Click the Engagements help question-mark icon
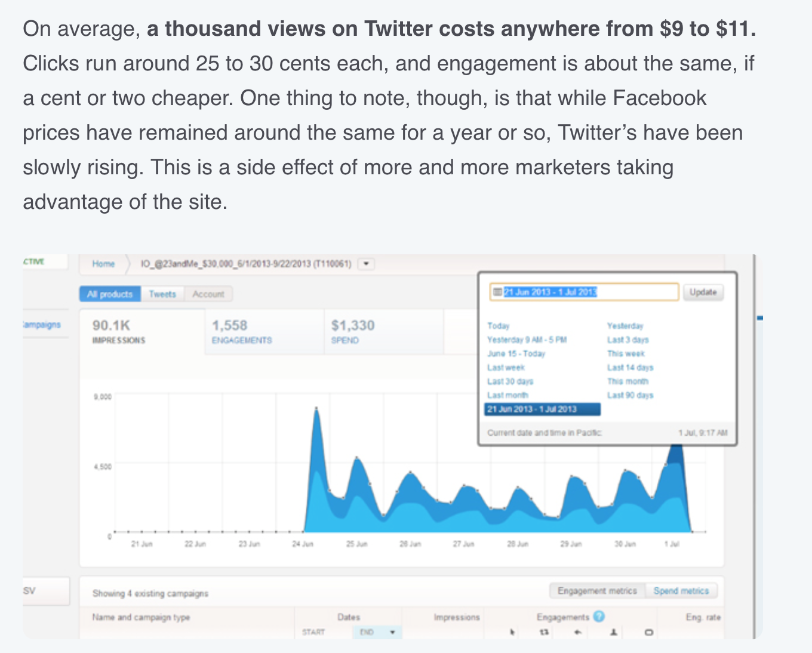Image resolution: width=812 pixels, height=653 pixels. pyautogui.click(x=599, y=617)
